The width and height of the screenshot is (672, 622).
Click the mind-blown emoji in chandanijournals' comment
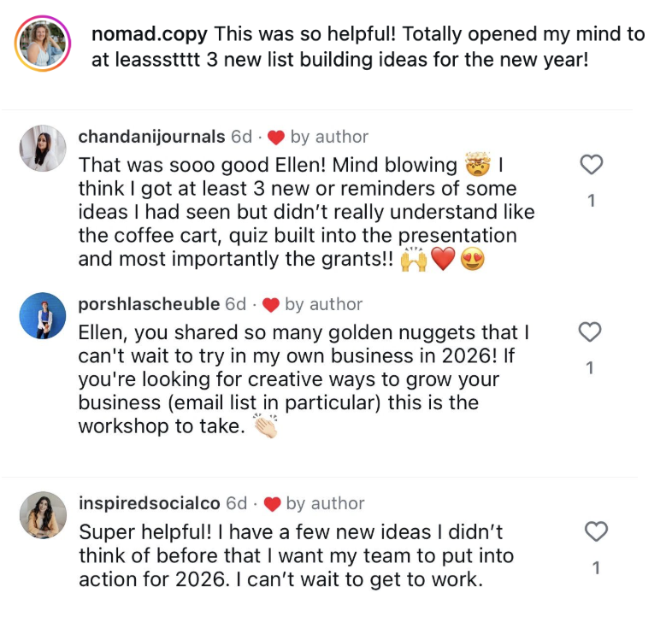click(x=476, y=164)
